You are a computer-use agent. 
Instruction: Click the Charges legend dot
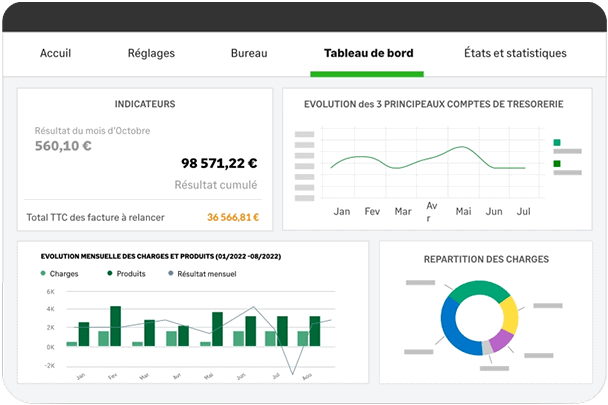[x=43, y=273]
